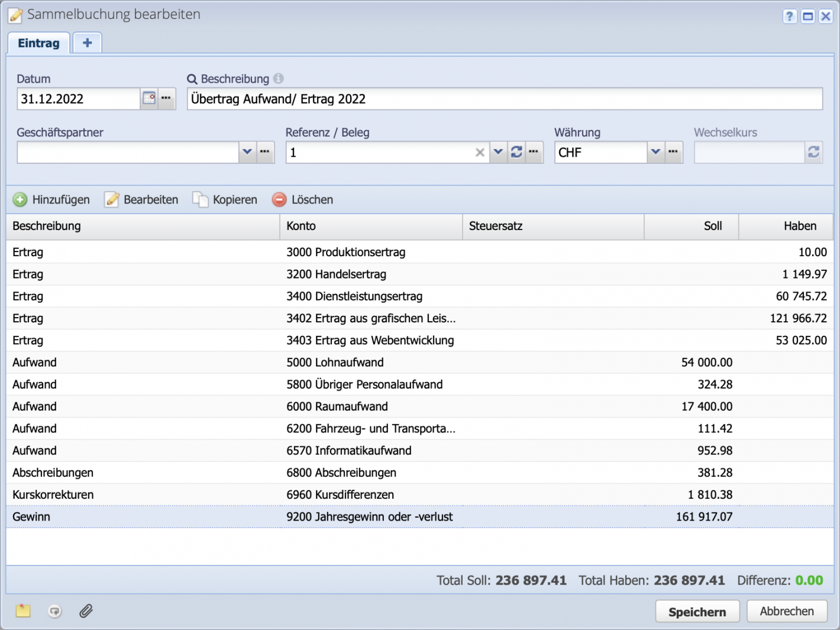The width and height of the screenshot is (840, 630).
Task: Click the Abbrechen button
Action: pyautogui.click(x=786, y=611)
